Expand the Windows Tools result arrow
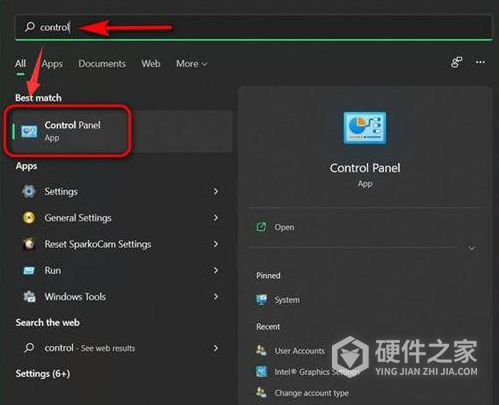499x405 pixels. pos(216,296)
